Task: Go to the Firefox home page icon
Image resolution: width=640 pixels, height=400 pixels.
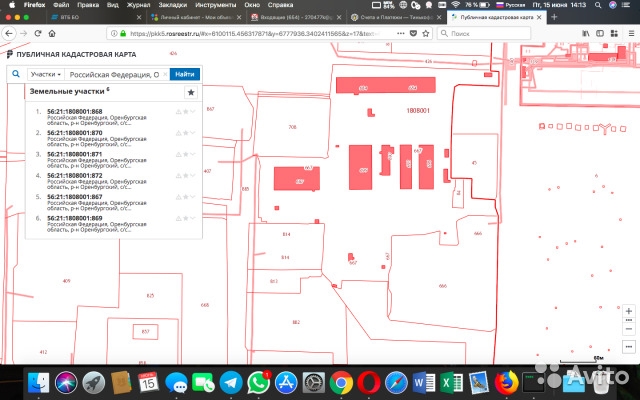Action: (x=51, y=31)
